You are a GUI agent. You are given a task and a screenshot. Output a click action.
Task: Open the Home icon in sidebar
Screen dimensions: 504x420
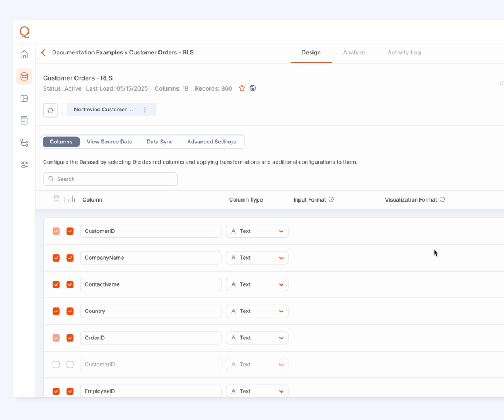pyautogui.click(x=24, y=54)
